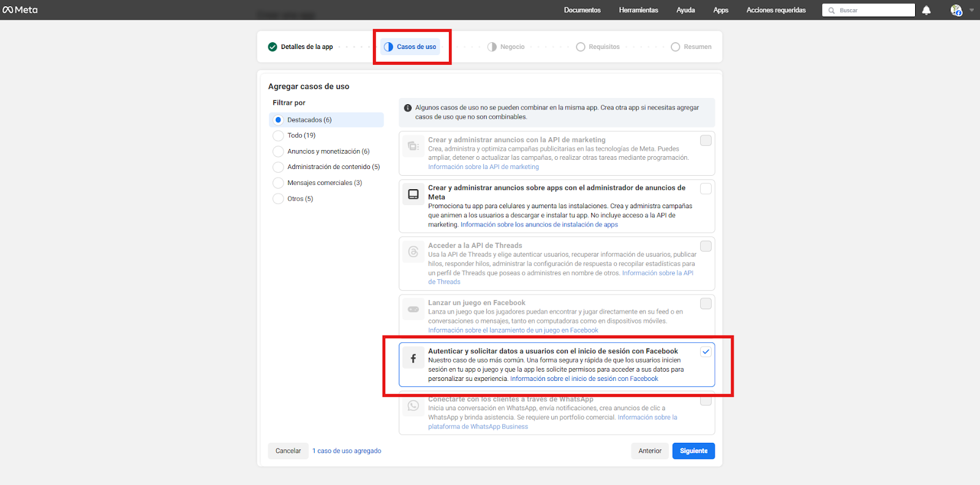Viewport: 980px width, 485px height.
Task: Click the info icon in the notice banner
Action: [408, 108]
